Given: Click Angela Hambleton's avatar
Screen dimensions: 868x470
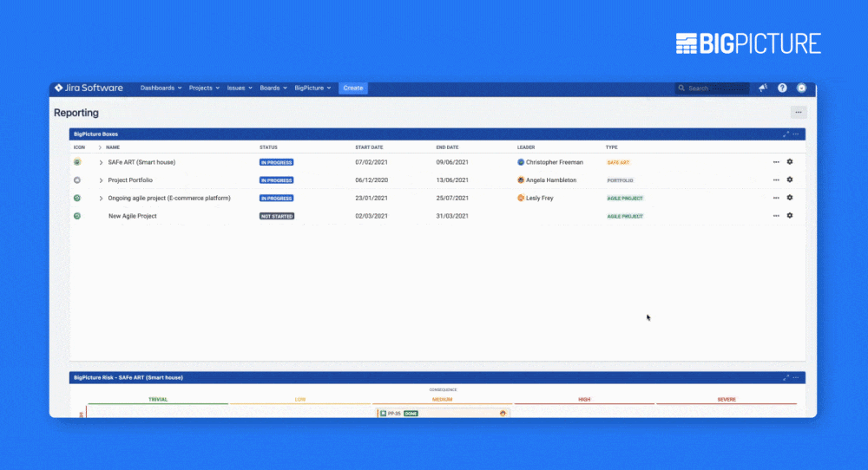Looking at the screenshot, I should tap(520, 180).
